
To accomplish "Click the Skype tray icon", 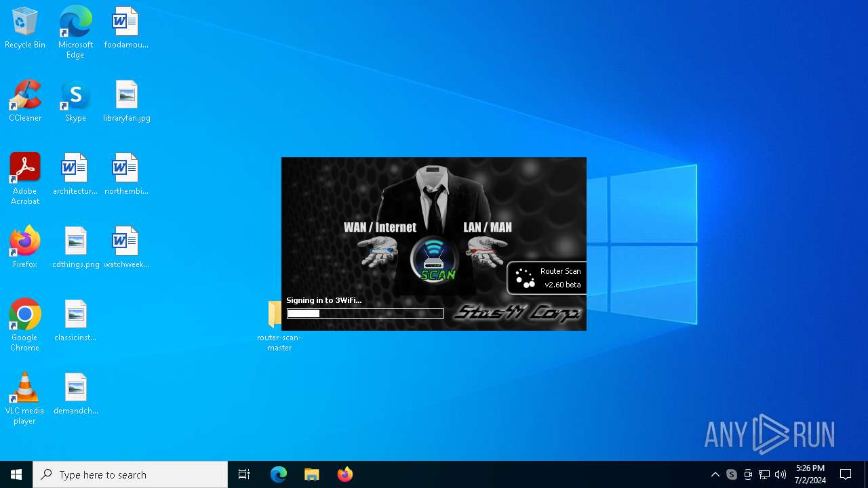I will [x=732, y=474].
